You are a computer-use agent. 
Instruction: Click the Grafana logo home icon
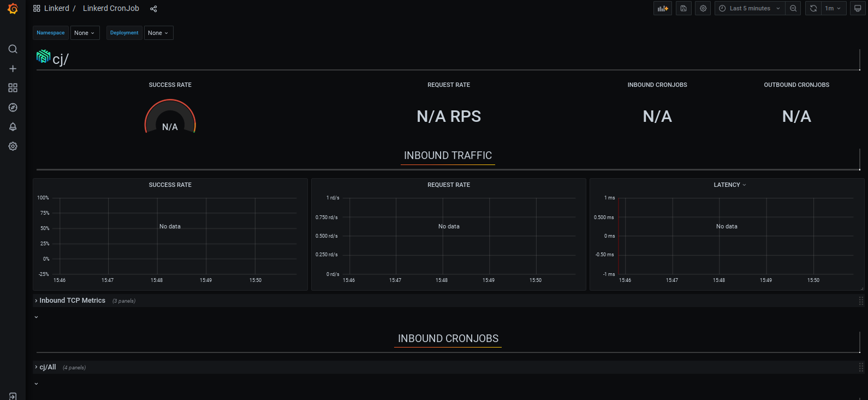pos(13,9)
